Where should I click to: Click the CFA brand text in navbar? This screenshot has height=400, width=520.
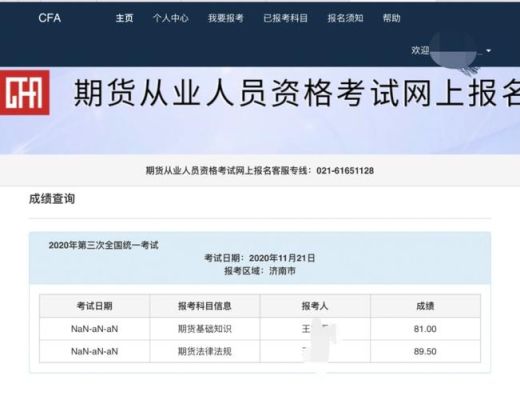pyautogui.click(x=50, y=18)
